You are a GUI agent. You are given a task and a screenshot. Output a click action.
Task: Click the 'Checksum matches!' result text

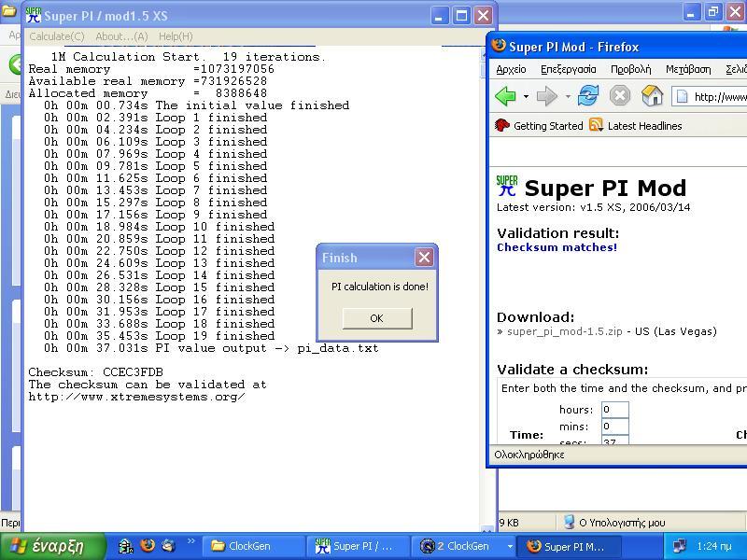click(557, 247)
